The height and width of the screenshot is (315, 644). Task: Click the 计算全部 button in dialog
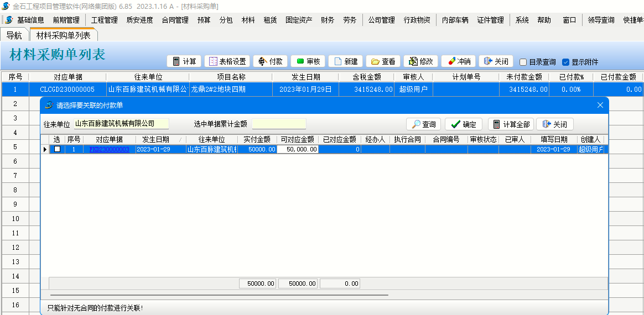coord(511,124)
